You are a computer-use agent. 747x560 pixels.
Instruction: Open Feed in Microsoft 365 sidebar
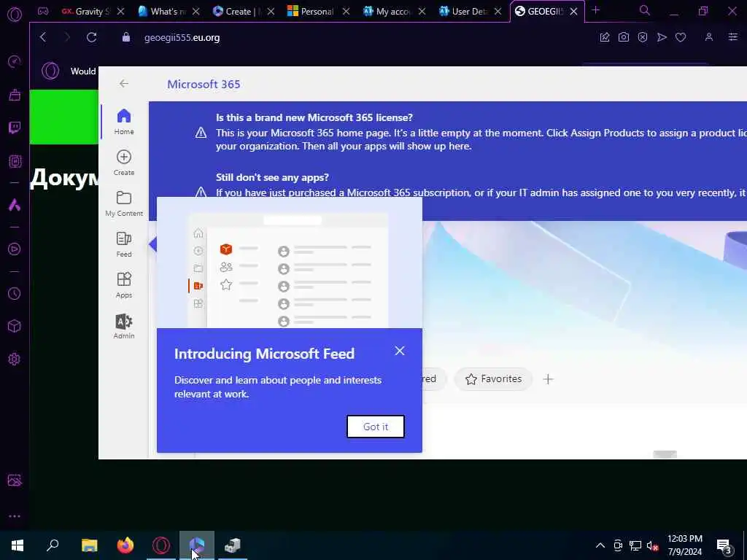coord(124,245)
